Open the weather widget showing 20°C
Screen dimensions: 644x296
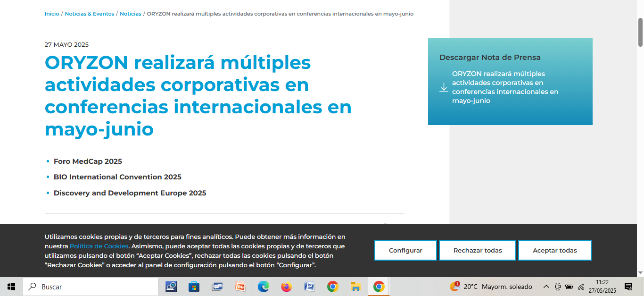(x=491, y=287)
